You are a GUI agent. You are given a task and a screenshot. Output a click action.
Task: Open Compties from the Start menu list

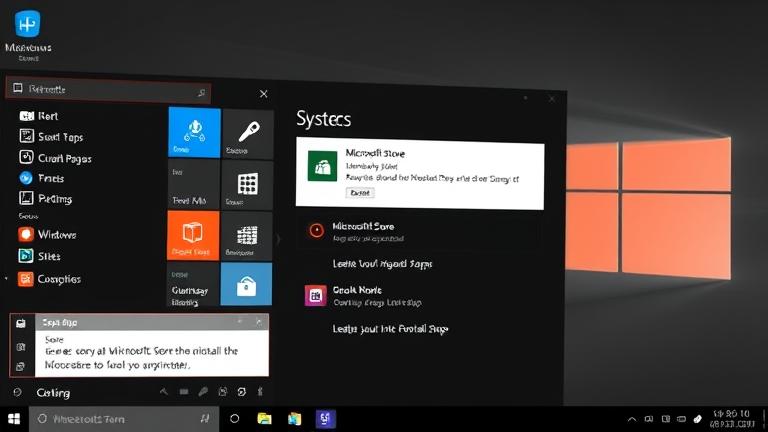pyautogui.click(x=49, y=279)
